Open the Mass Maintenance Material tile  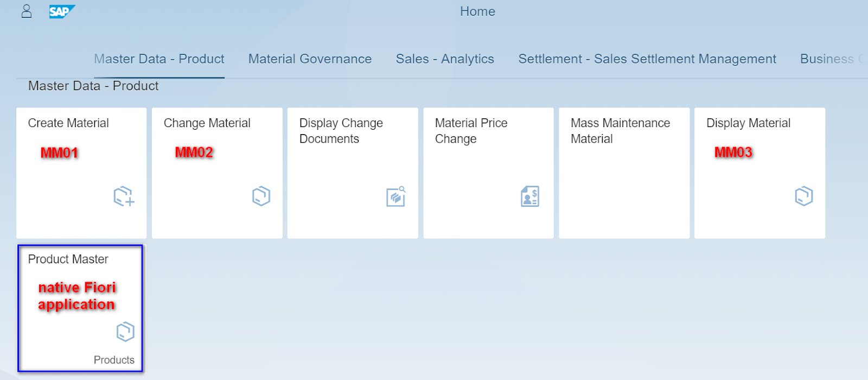point(624,173)
